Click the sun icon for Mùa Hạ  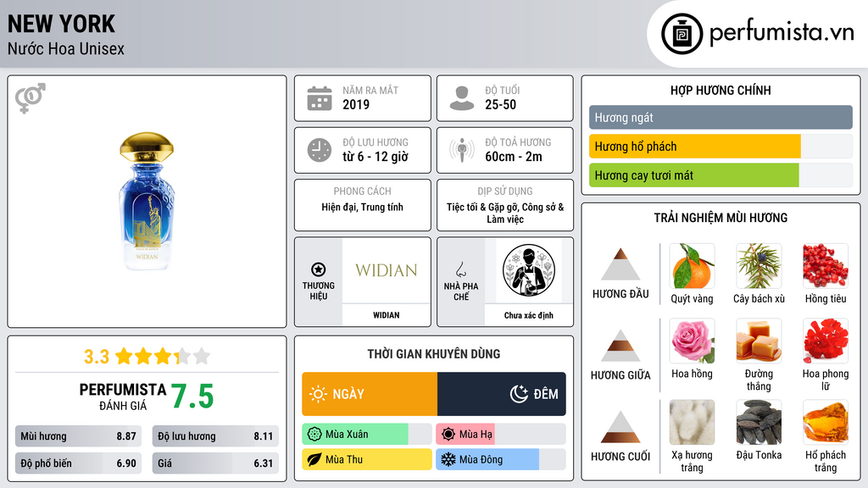pyautogui.click(x=448, y=435)
